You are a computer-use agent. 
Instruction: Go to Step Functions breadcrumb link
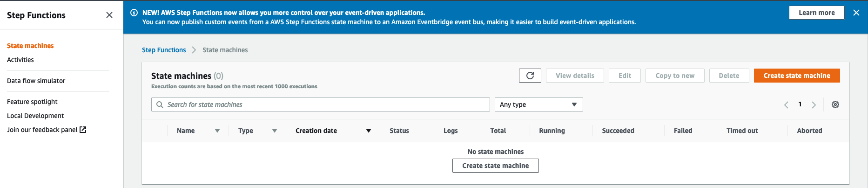[x=164, y=50]
